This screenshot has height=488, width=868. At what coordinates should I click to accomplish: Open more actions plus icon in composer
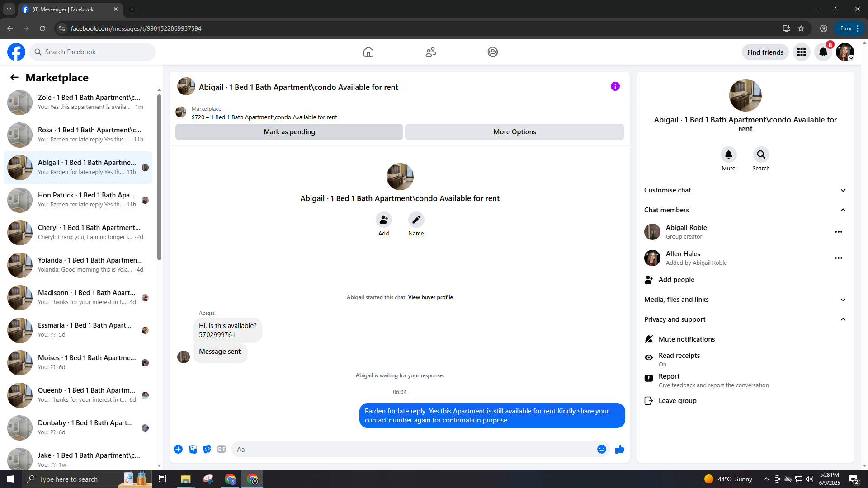point(178,449)
